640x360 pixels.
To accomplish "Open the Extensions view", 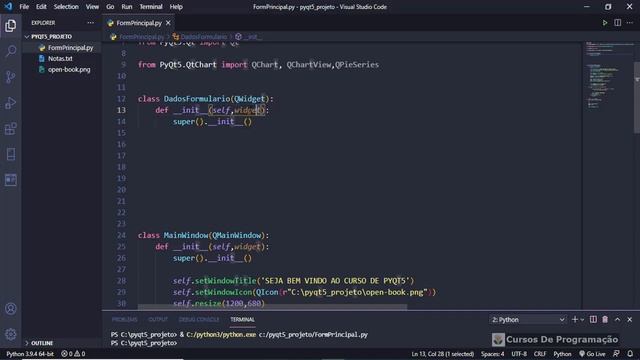I will click(x=11, y=129).
